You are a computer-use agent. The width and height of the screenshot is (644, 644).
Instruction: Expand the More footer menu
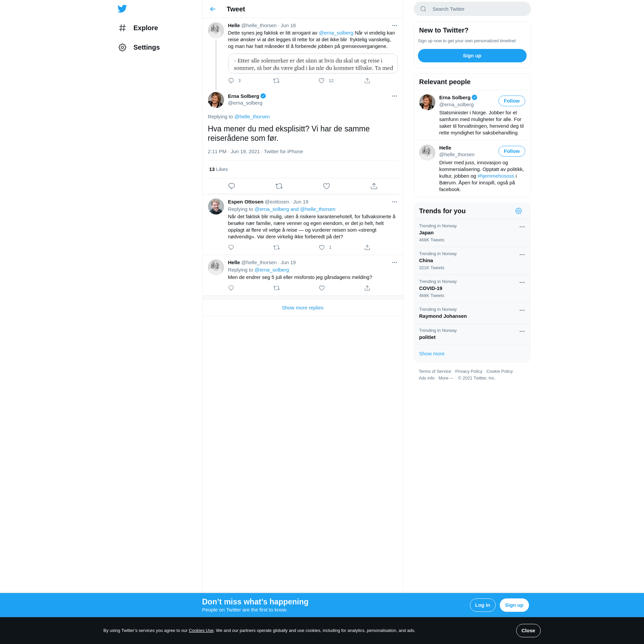point(446,378)
